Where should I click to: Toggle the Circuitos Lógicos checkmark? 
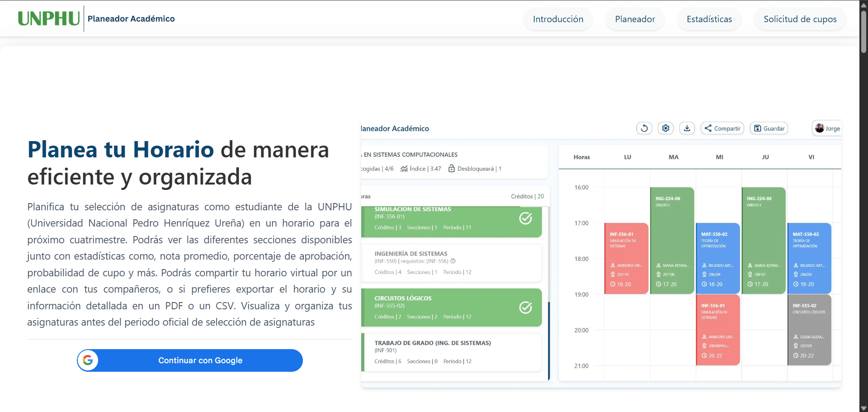(x=525, y=308)
